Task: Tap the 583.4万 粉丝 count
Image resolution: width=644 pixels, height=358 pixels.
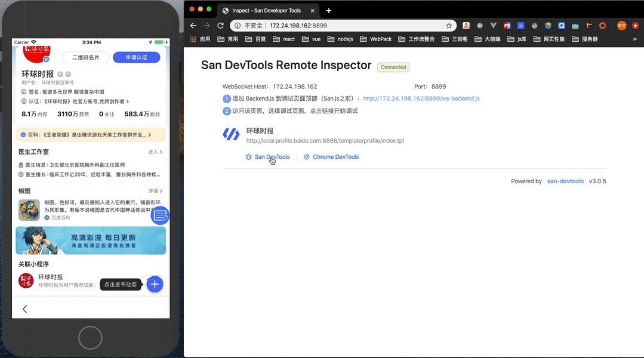Action: click(x=142, y=114)
